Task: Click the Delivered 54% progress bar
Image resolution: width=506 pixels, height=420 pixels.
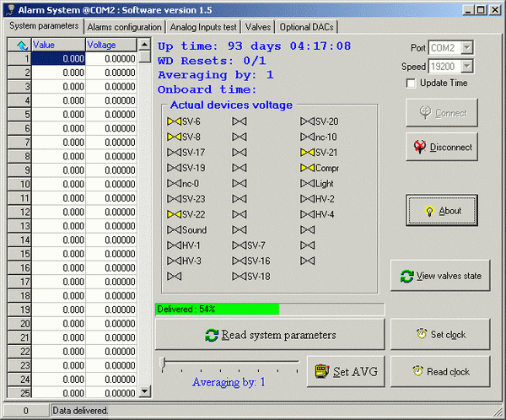Action: pyautogui.click(x=270, y=310)
